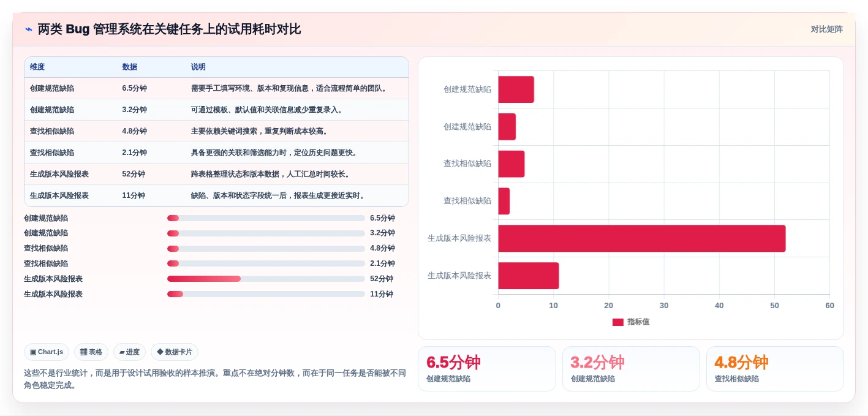Viewport: 868px width, 416px height.
Task: Click the 52分钟 value in the table
Action: point(134,174)
